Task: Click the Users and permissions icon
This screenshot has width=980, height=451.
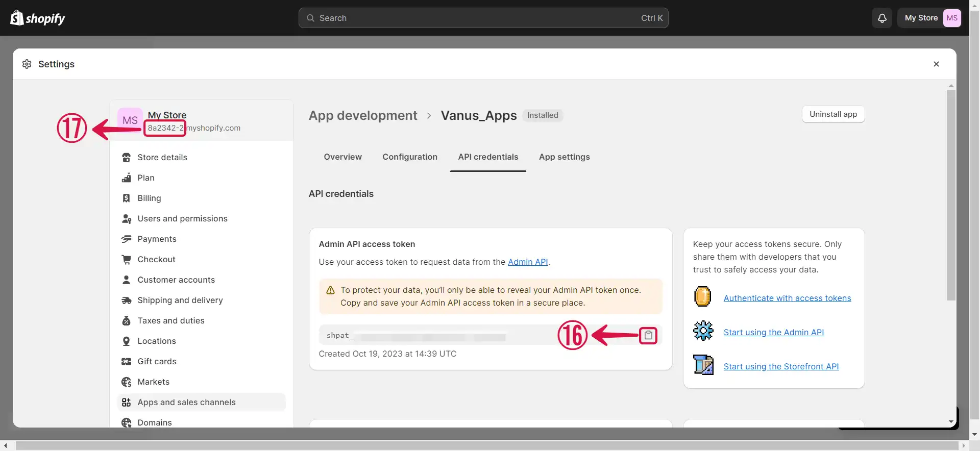Action: [x=127, y=218]
